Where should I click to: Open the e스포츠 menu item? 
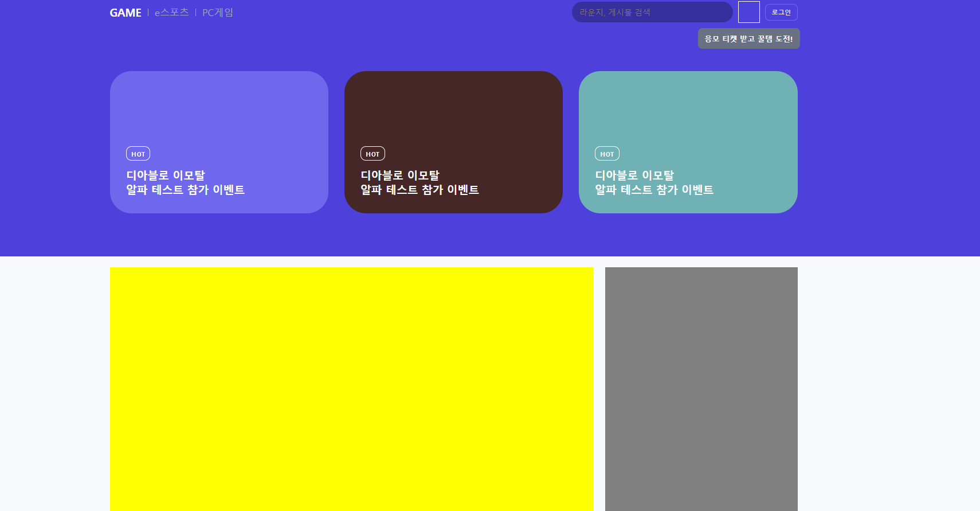click(171, 12)
